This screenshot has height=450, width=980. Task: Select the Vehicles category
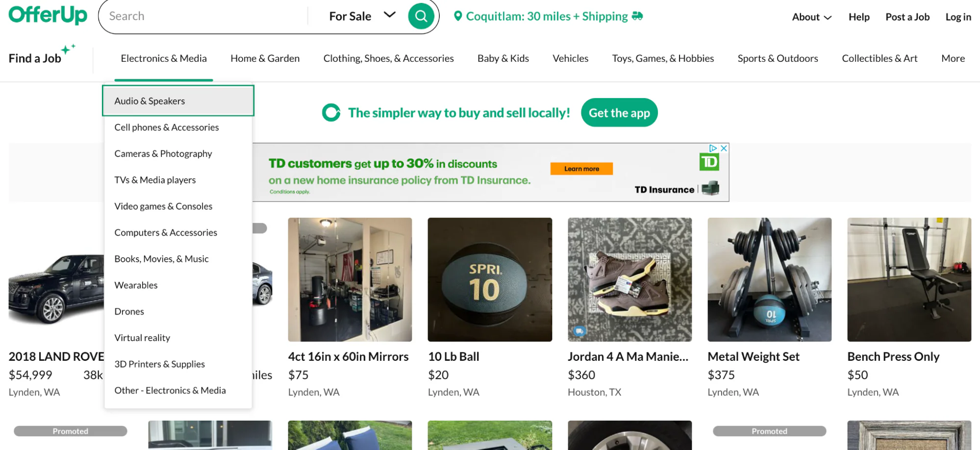pyautogui.click(x=570, y=58)
